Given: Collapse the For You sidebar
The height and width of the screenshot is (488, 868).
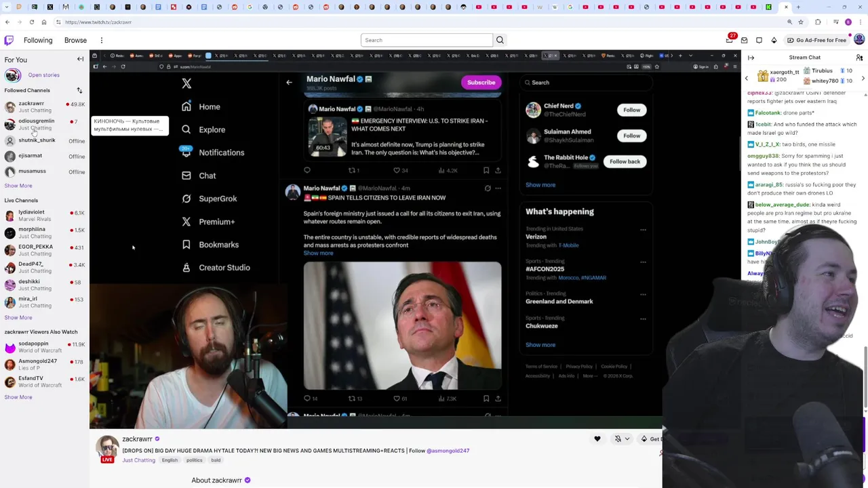Looking at the screenshot, I should tap(80, 60).
